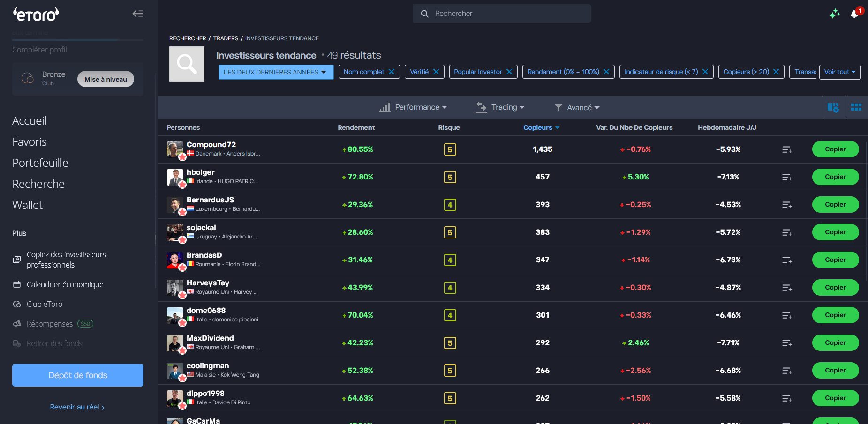Open the column settings gear icon

tap(833, 107)
